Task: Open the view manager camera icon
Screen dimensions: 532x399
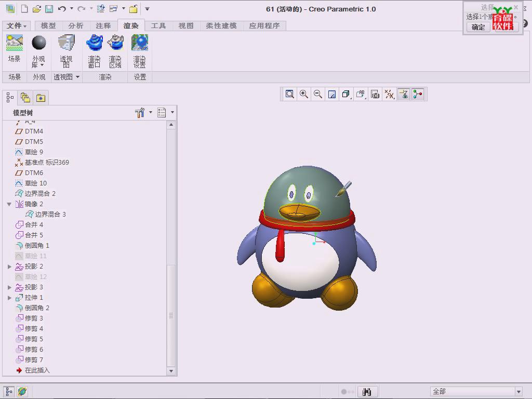Action: (375, 94)
